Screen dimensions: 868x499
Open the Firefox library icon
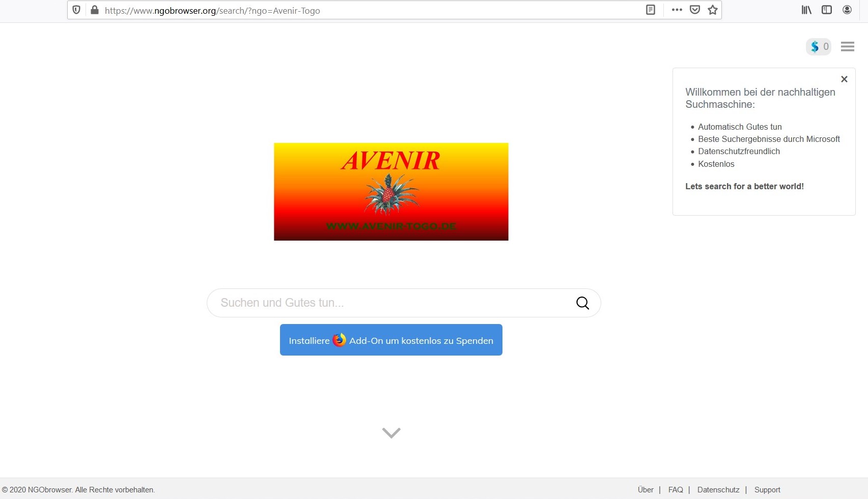(x=806, y=9)
